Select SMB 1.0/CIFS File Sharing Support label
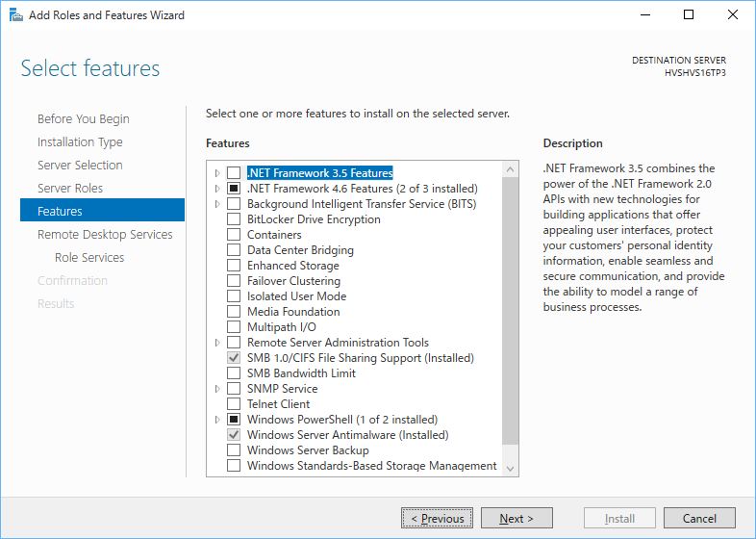 [361, 358]
